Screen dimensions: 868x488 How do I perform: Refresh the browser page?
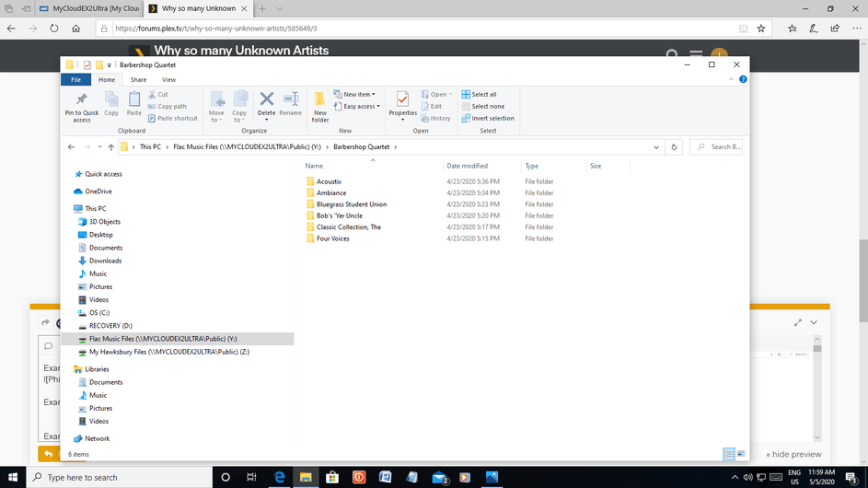pyautogui.click(x=53, y=29)
